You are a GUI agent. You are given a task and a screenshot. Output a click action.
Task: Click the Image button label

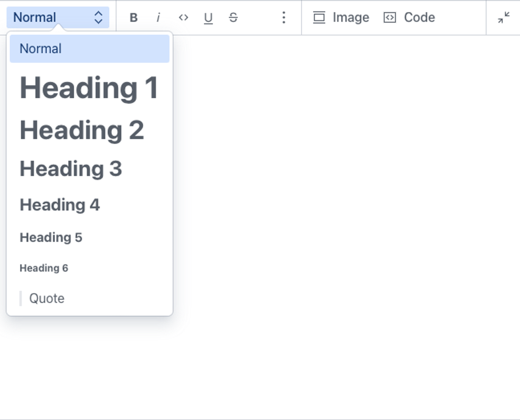click(351, 18)
